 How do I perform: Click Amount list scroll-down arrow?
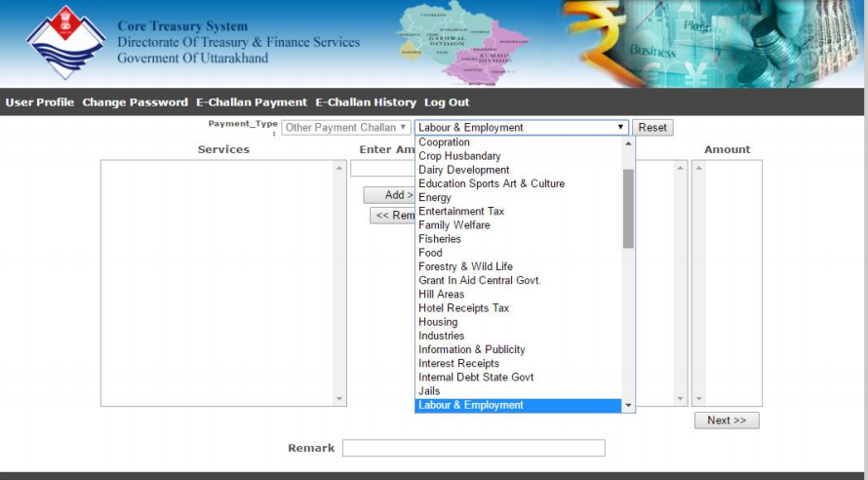click(698, 399)
